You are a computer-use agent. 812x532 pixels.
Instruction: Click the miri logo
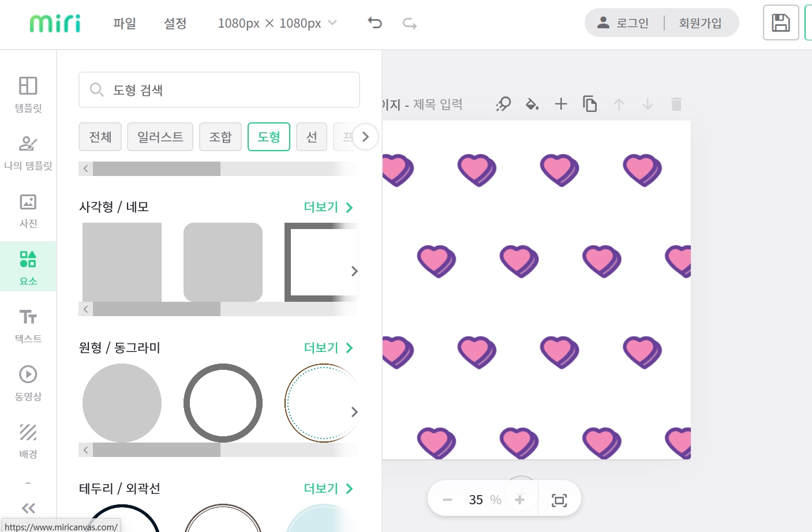pyautogui.click(x=55, y=24)
